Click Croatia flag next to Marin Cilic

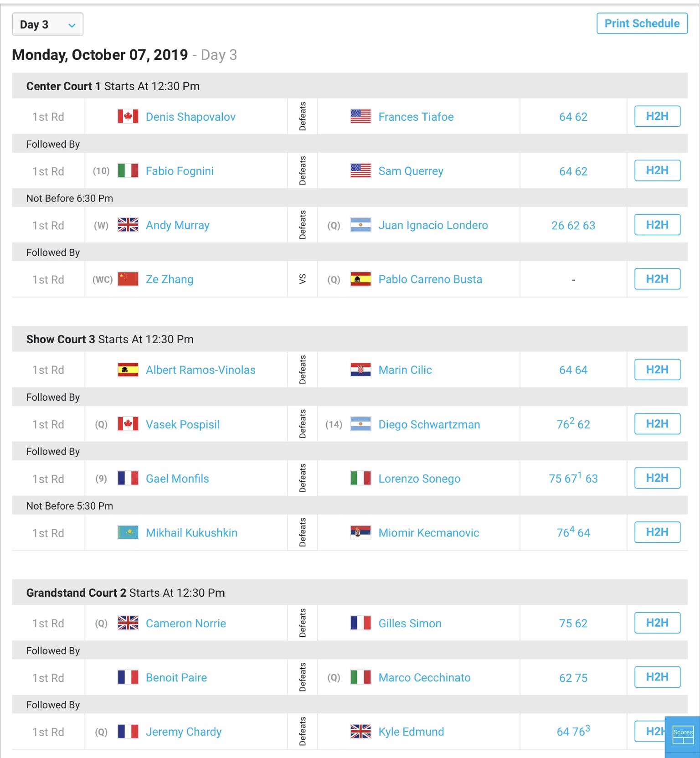(x=360, y=370)
